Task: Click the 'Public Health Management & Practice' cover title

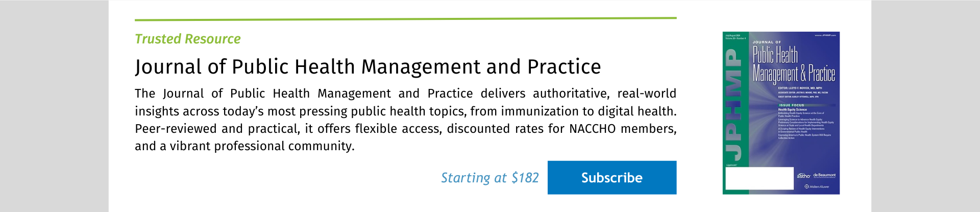Action: [x=794, y=65]
